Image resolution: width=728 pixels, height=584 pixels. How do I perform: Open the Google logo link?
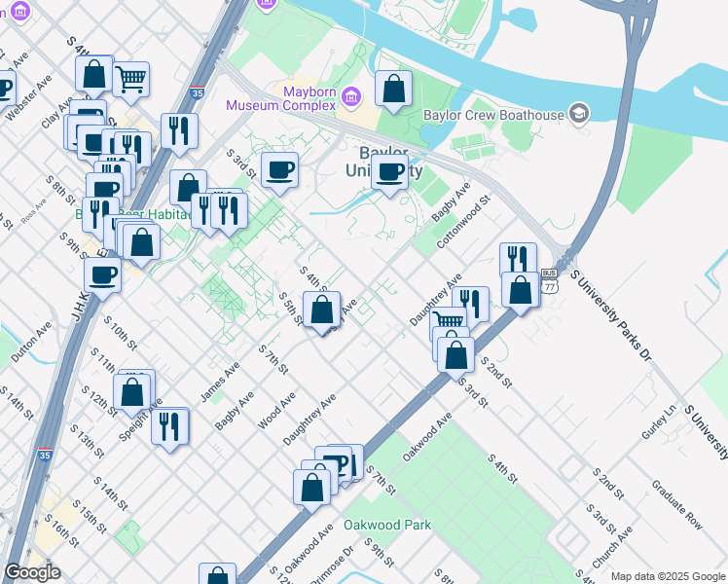tap(32, 572)
